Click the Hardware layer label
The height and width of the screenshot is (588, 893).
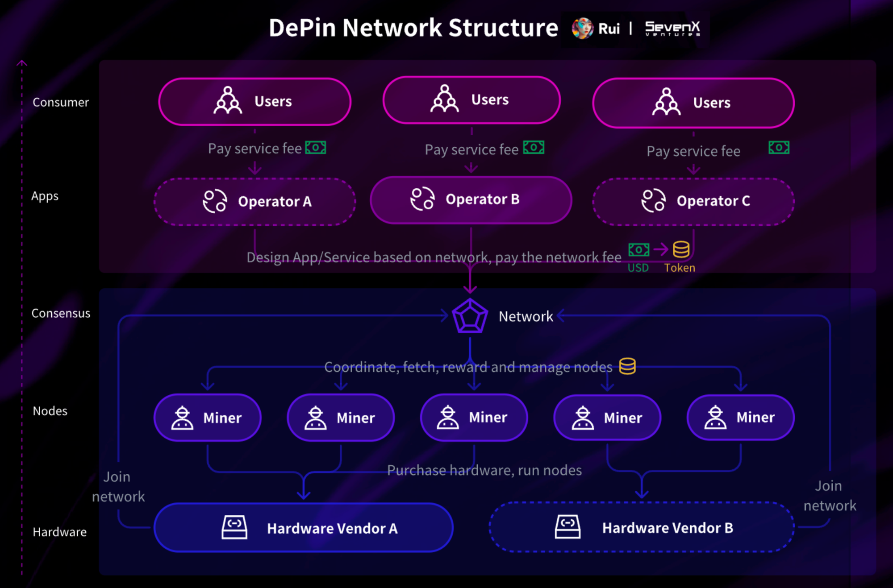pyautogui.click(x=59, y=532)
